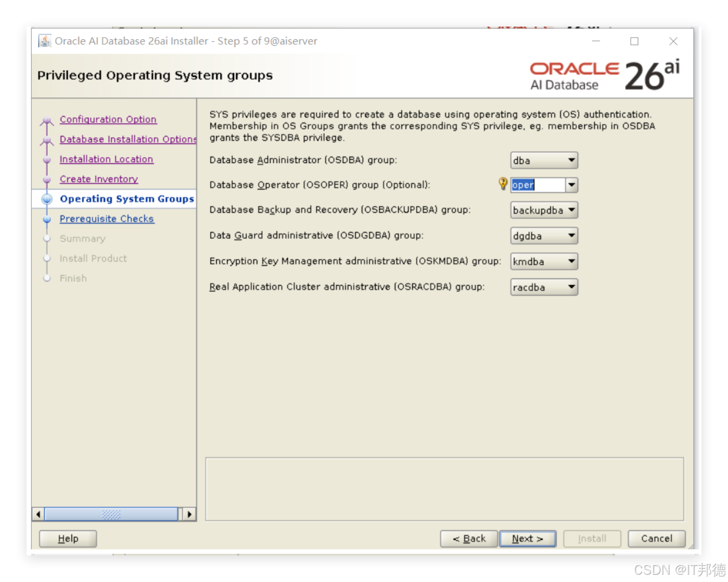Expand the OSOPER group dropdown arrow
Image resolution: width=728 pixels, height=582 pixels.
coord(571,185)
